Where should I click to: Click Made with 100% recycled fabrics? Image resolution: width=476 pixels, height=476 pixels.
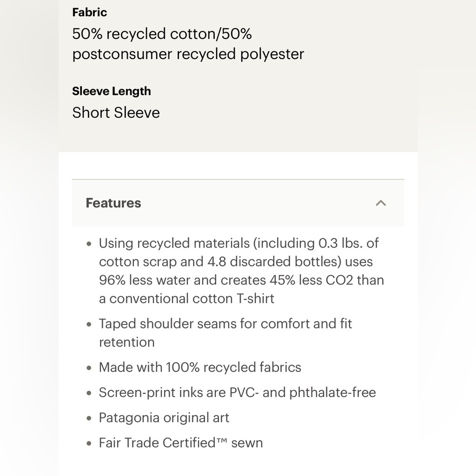200,367
